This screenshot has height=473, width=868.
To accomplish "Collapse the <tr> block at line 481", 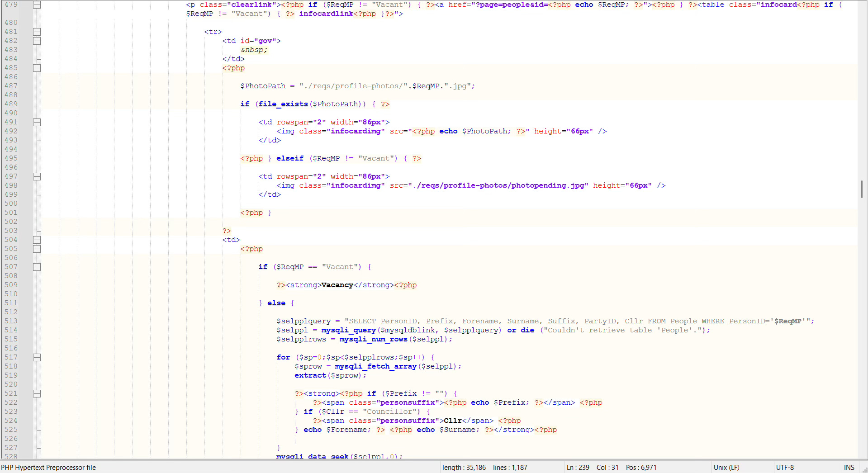I will [37, 32].
